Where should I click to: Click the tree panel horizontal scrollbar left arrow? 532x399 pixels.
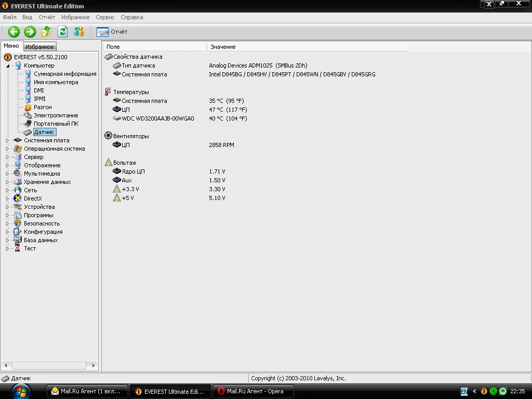click(x=5, y=365)
